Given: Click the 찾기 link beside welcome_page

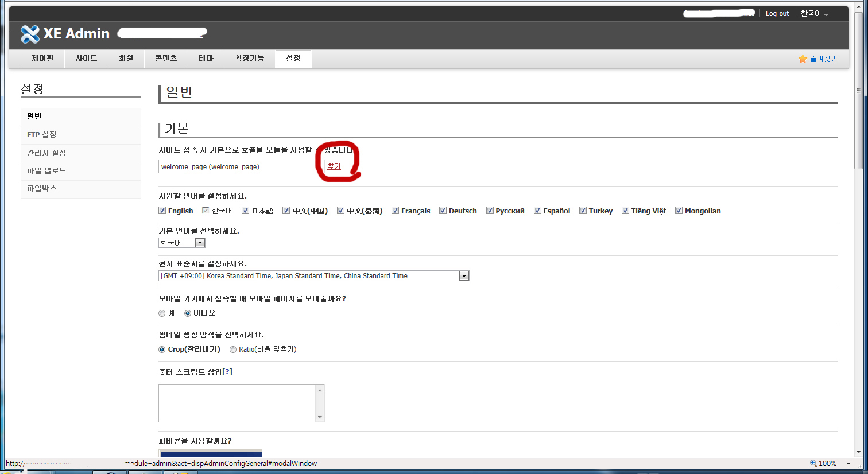Looking at the screenshot, I should point(334,166).
